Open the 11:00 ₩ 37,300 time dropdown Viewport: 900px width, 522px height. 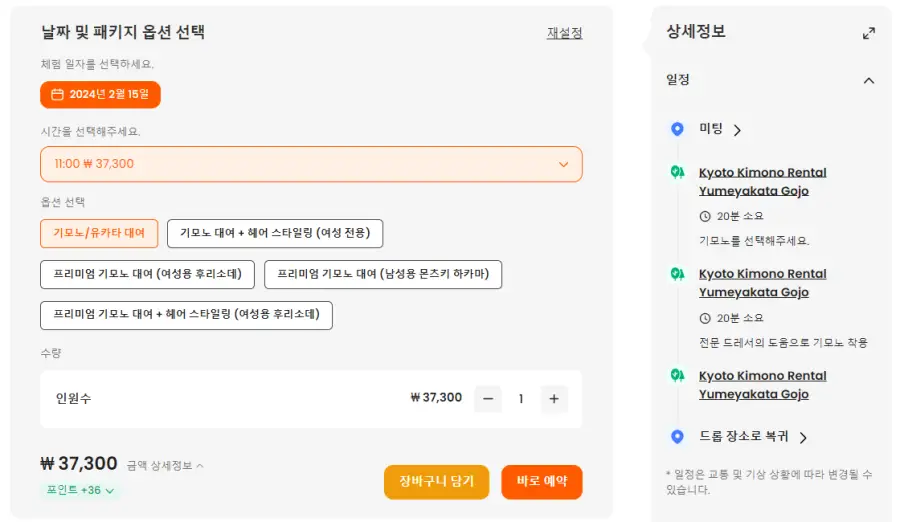[x=311, y=164]
